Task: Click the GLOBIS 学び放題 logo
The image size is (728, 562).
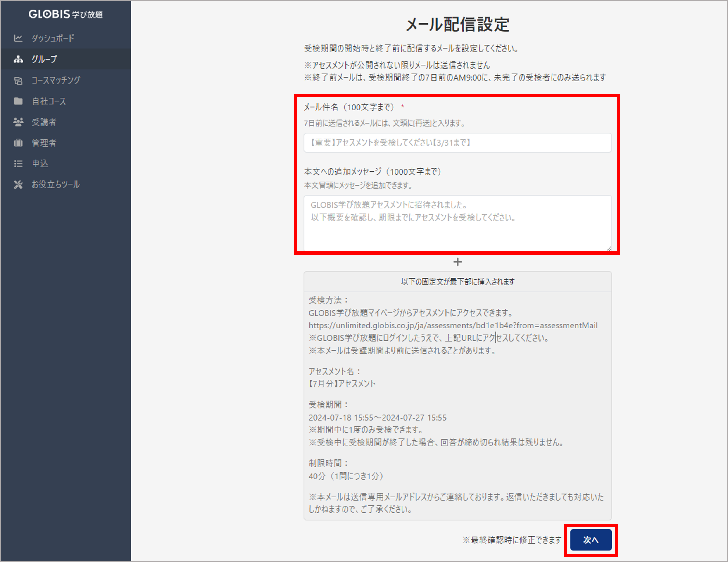Action: [x=65, y=14]
